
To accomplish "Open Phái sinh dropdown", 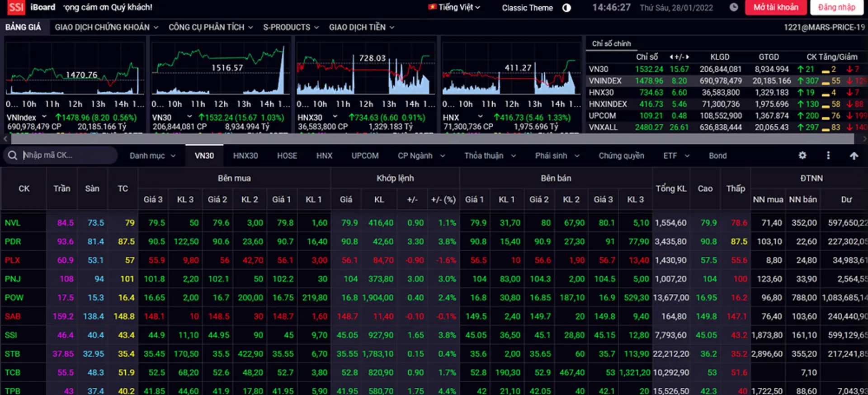I will (557, 156).
